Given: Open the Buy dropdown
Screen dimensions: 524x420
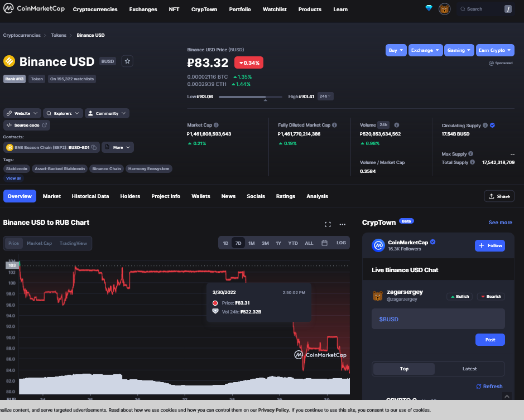Looking at the screenshot, I should click(396, 50).
